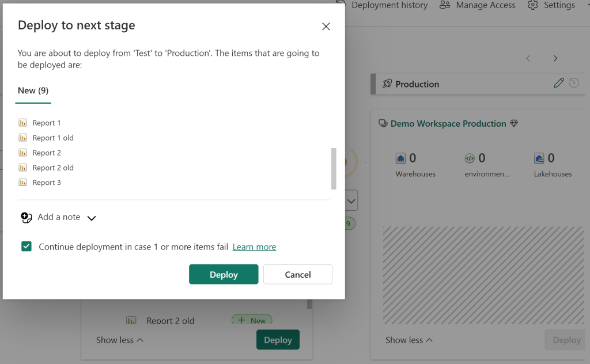
Task: Click the Warehouses icon in Production
Action: pos(402,158)
